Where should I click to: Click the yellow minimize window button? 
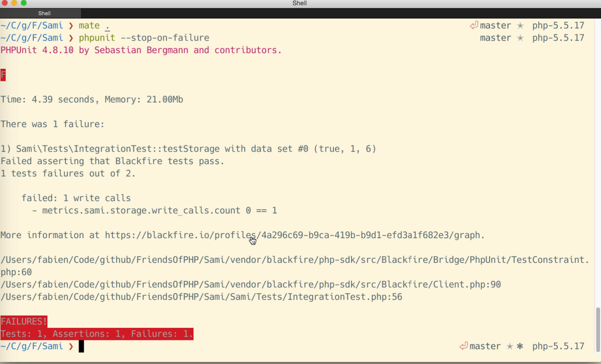[14, 4]
